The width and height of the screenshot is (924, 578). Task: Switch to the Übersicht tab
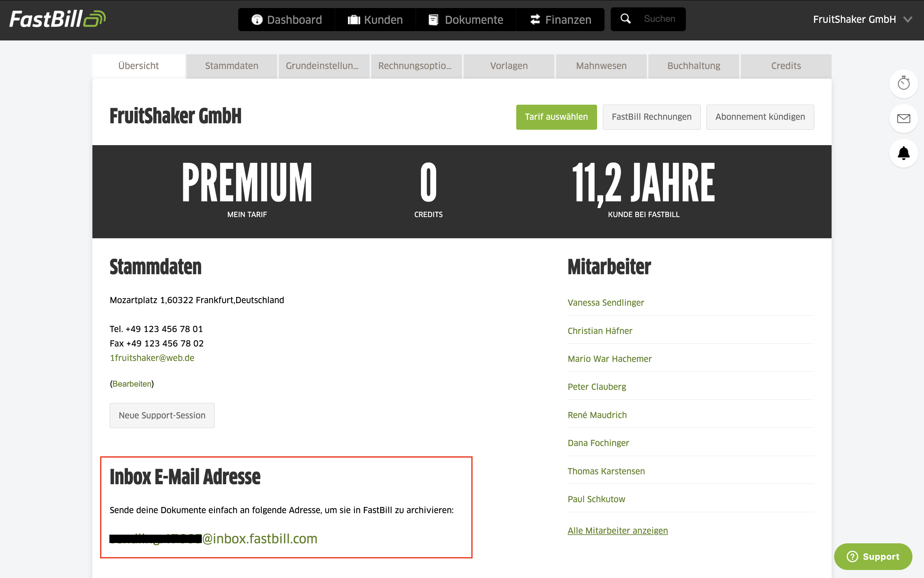[x=139, y=66]
